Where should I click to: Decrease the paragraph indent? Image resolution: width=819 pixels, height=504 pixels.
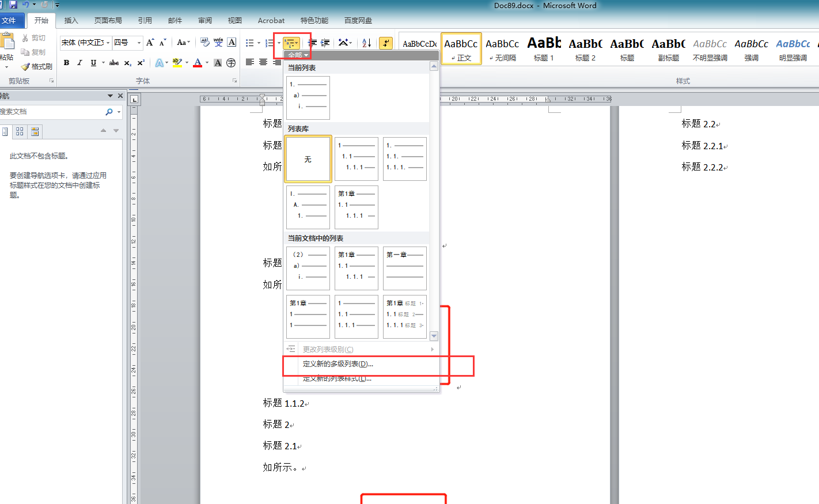pos(312,43)
